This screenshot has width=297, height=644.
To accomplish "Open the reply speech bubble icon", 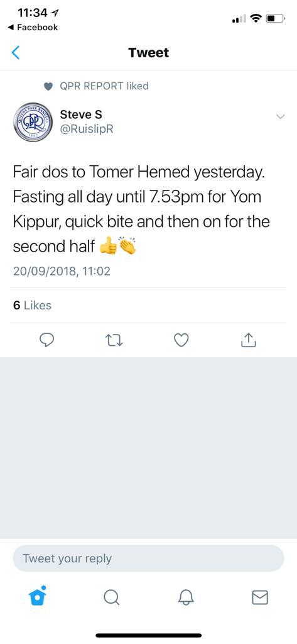I will [x=46, y=340].
